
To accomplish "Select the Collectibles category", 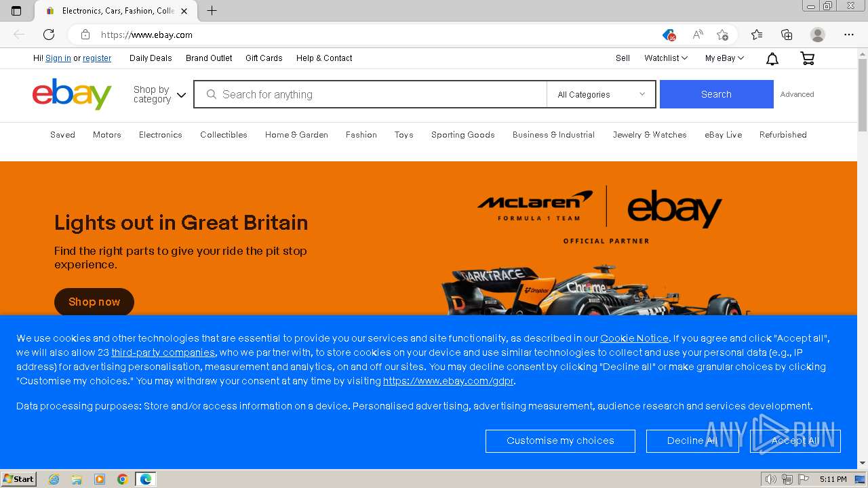I will click(x=224, y=135).
